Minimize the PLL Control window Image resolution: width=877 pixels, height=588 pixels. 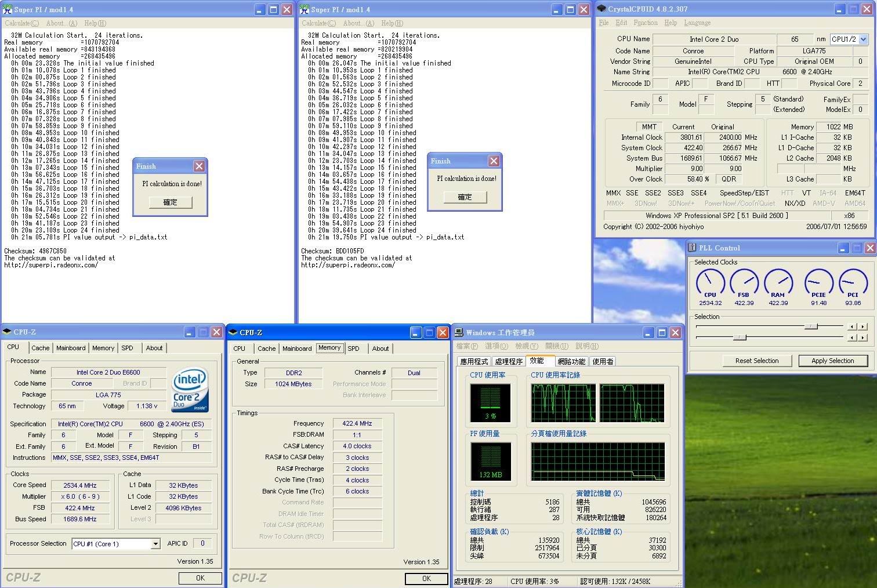[x=843, y=248]
